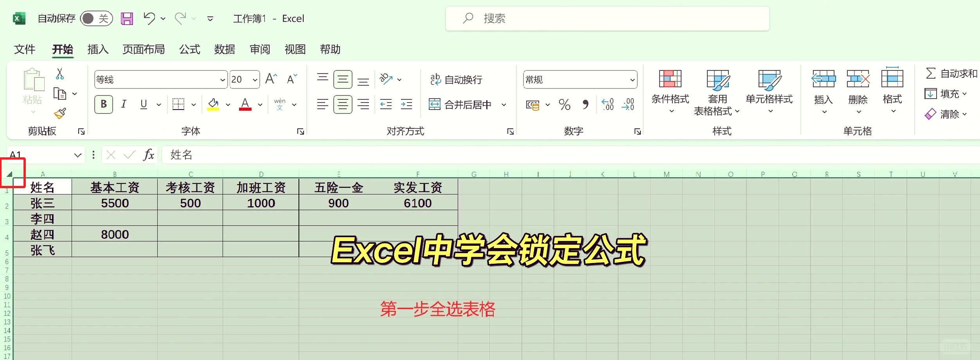This screenshot has height=360, width=980.
Task: Toggle Italic formatting
Action: click(124, 104)
